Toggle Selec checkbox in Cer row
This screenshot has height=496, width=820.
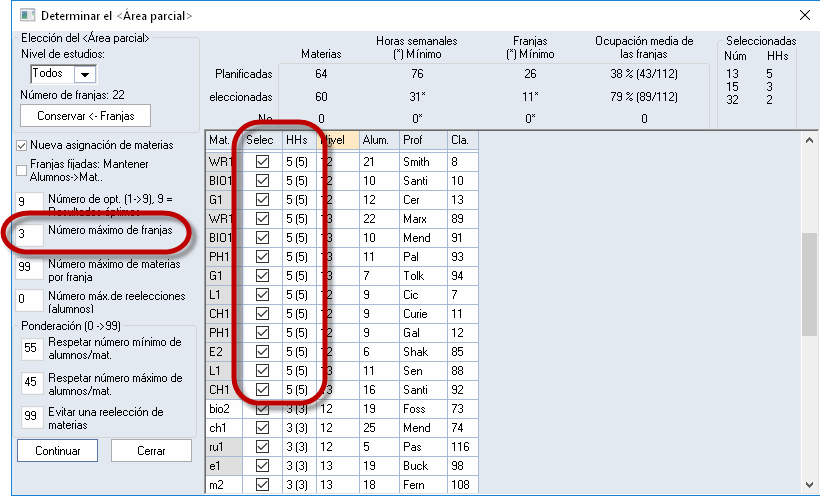[x=262, y=200]
